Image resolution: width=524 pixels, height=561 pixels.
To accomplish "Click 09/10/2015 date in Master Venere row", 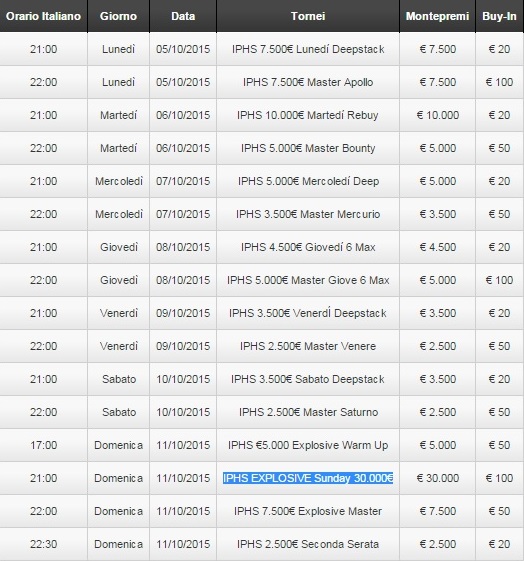I will (x=183, y=346).
